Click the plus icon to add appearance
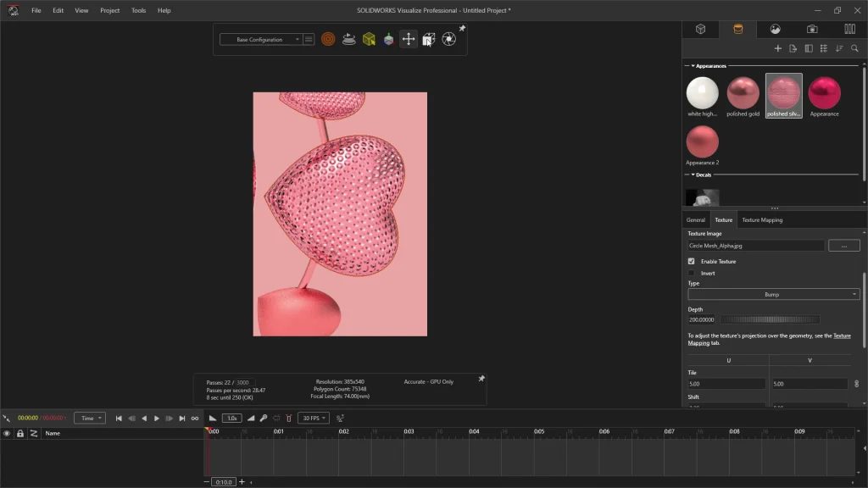 (x=778, y=48)
